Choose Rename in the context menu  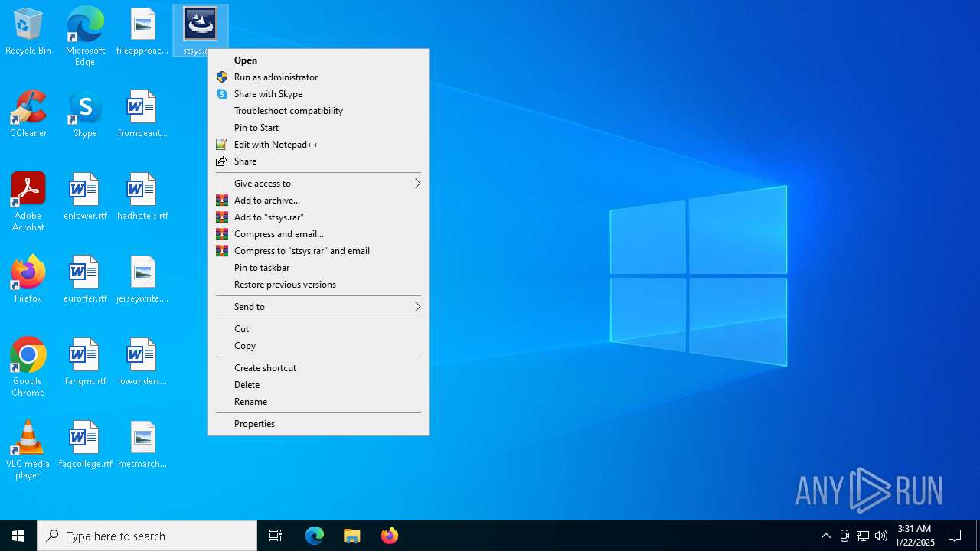(318, 402)
